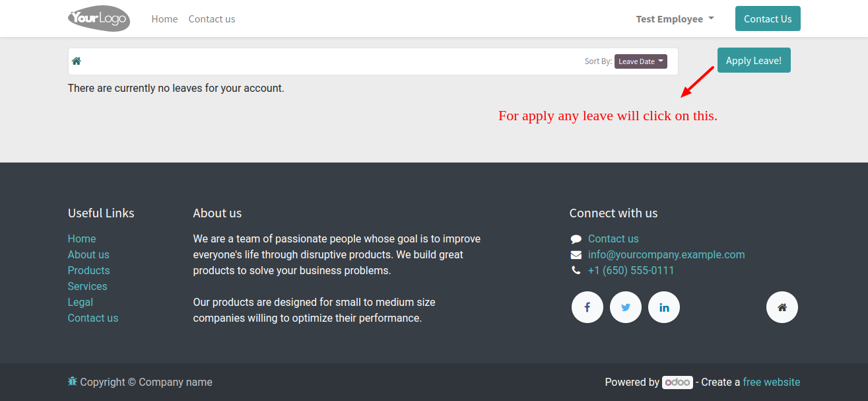
Task: Open the LinkedIn social icon
Action: (x=664, y=307)
